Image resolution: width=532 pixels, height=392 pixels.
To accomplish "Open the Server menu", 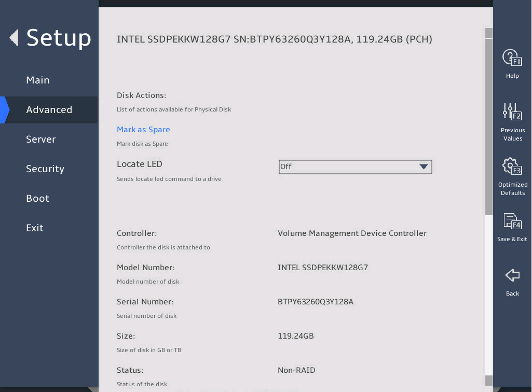I will pos(40,139).
